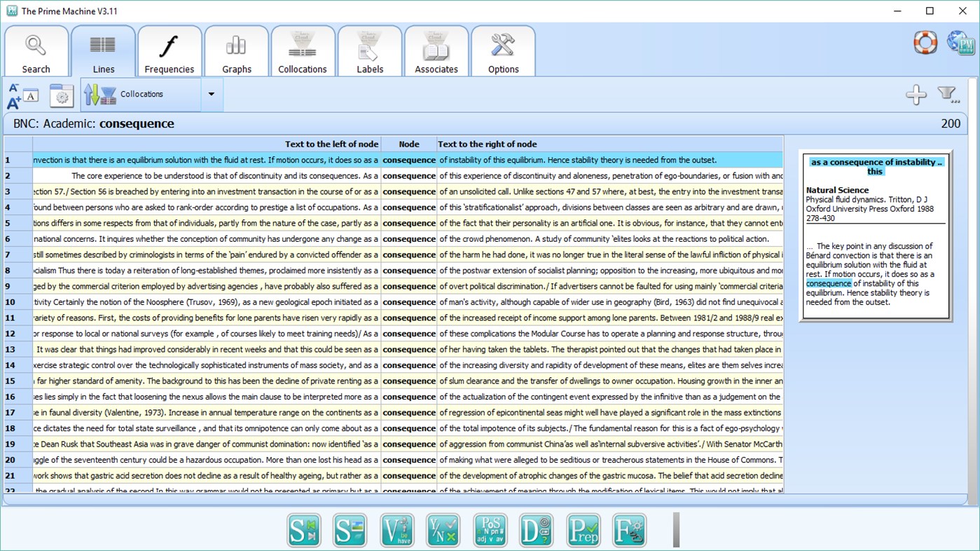Click the Prep preposition label button
980x551 pixels.
pyautogui.click(x=584, y=530)
